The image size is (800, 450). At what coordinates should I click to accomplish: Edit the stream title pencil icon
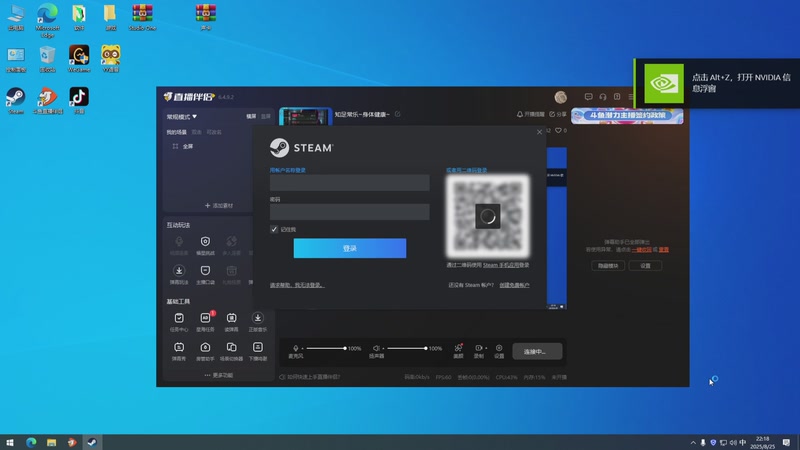(x=397, y=114)
